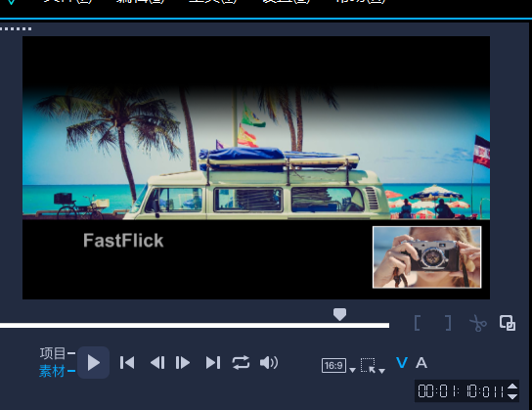Toggle the repeat loop playback icon
This screenshot has height=410, width=532.
click(x=241, y=363)
